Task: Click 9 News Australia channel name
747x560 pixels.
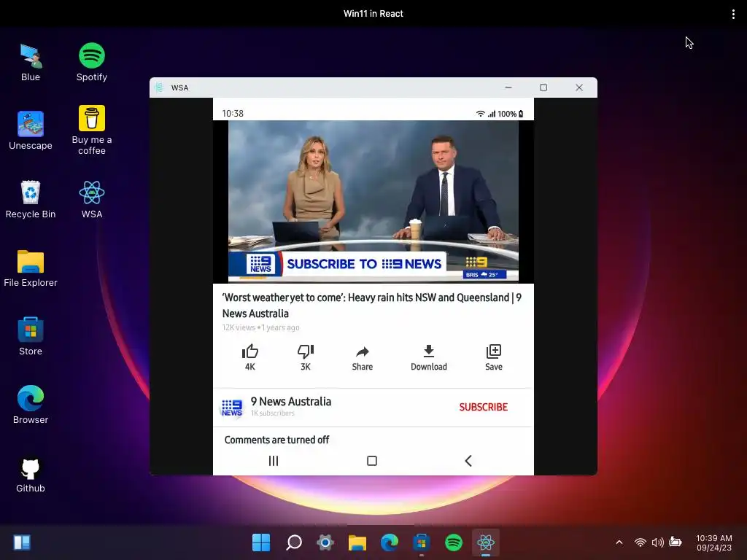Action: [x=290, y=402]
